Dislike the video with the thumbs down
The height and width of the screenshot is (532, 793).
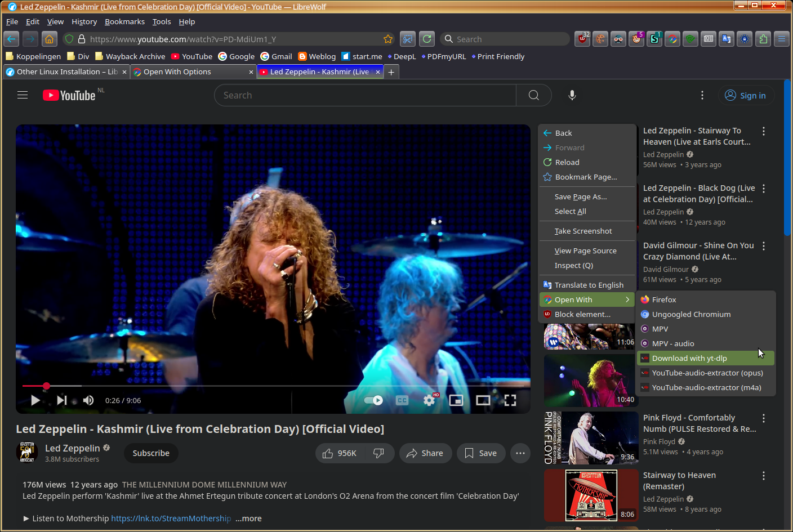[378, 453]
